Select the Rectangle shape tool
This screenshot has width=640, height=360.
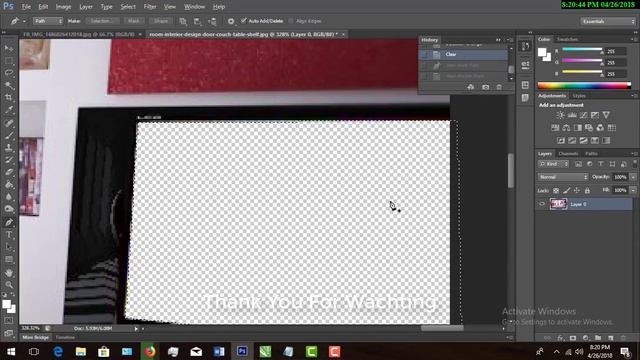pos(9,260)
